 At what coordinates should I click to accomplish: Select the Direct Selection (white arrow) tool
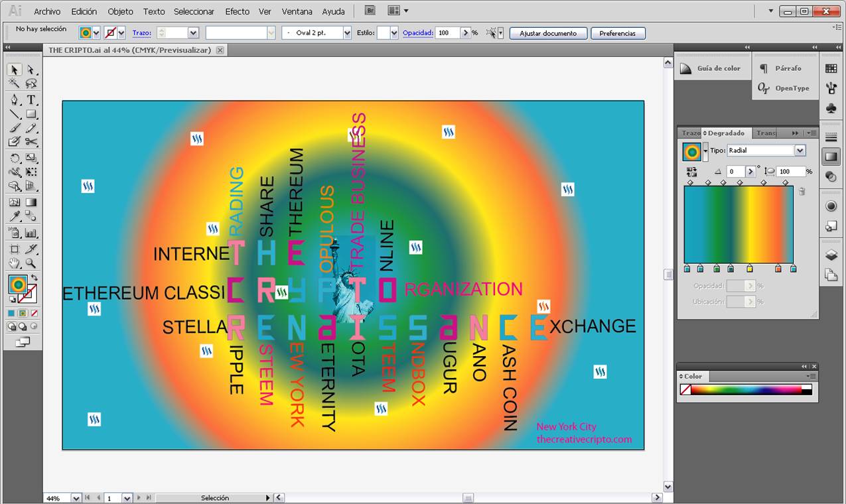click(31, 70)
